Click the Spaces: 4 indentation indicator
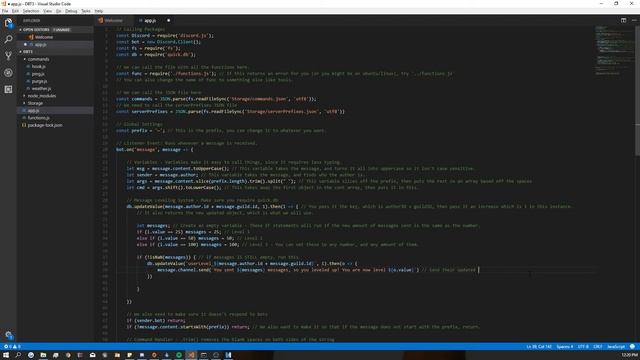This screenshot has width=640, height=360. click(564, 347)
